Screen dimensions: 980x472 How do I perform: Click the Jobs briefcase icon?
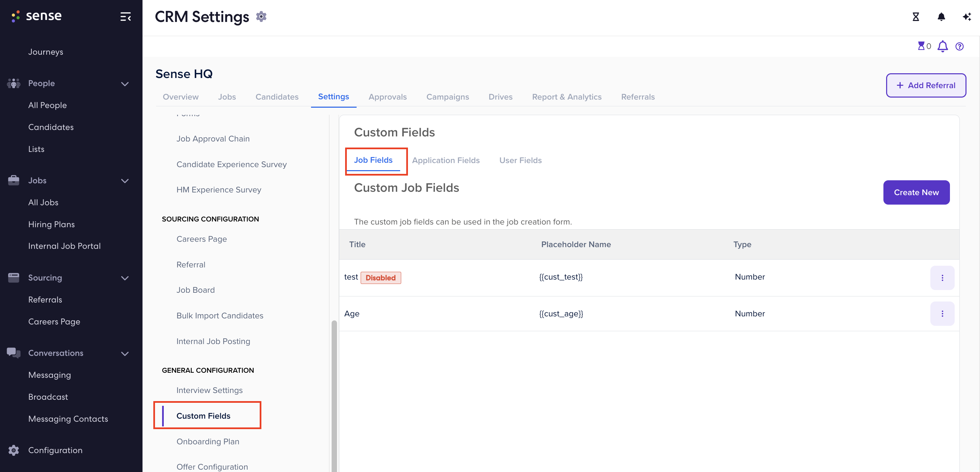pos(14,180)
